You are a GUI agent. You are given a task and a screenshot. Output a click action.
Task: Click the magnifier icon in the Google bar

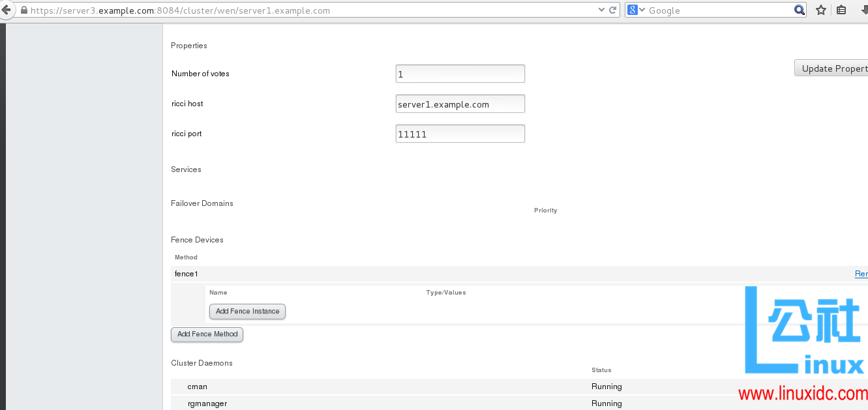pyautogui.click(x=800, y=10)
